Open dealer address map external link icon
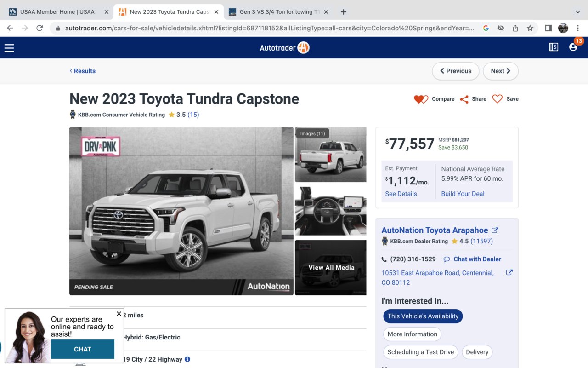This screenshot has height=368, width=588. (509, 272)
